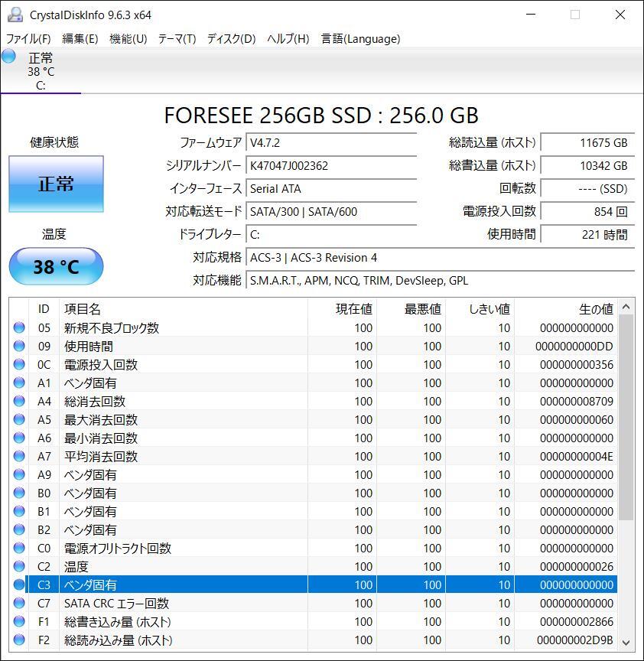
Task: Click status orb for C2 温度 row
Action: click(x=19, y=566)
